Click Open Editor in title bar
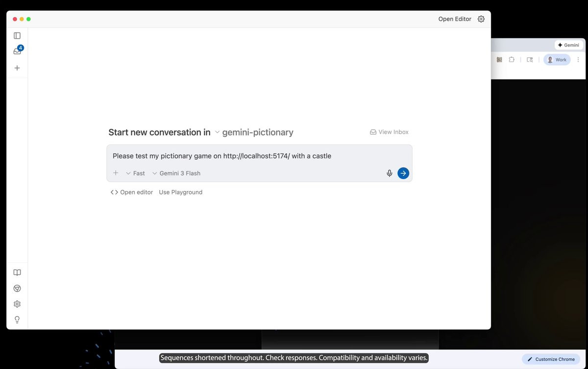This screenshot has height=369, width=588. pos(455,19)
